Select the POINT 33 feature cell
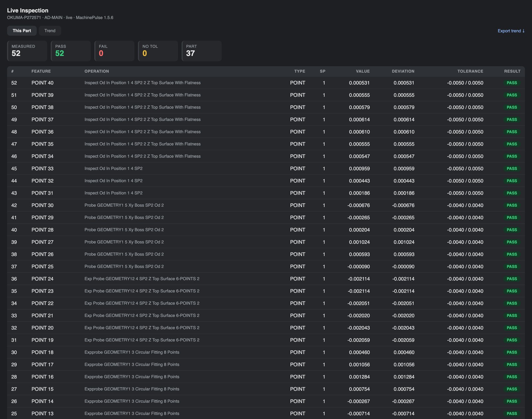532x419 pixels. pyautogui.click(x=43, y=169)
